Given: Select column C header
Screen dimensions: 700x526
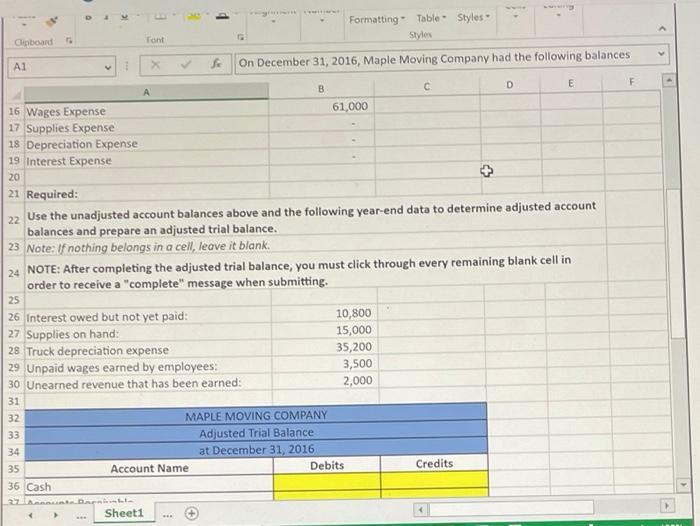Looking at the screenshot, I should pyautogui.click(x=427, y=87).
